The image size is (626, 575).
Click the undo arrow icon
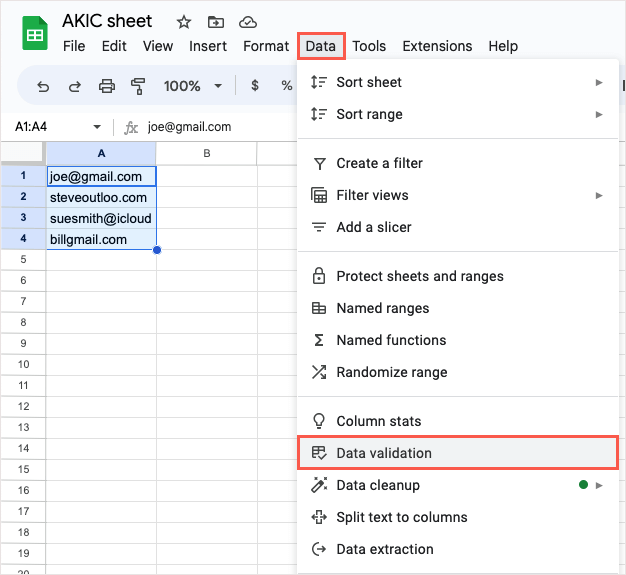43,86
